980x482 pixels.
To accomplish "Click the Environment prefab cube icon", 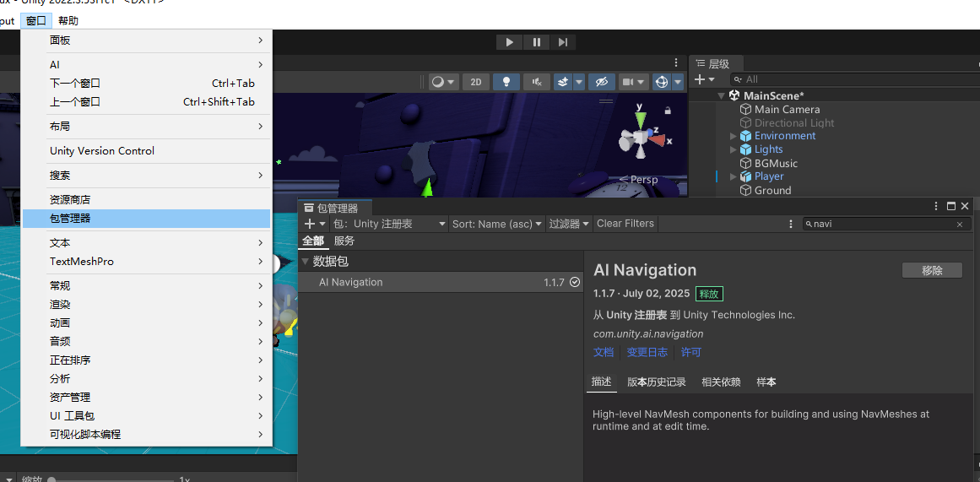I will coord(745,136).
